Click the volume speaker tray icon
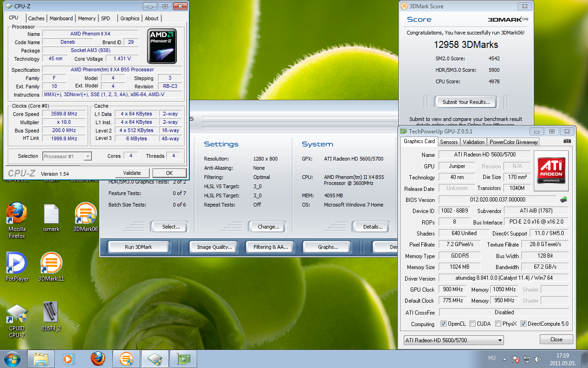 (537, 359)
